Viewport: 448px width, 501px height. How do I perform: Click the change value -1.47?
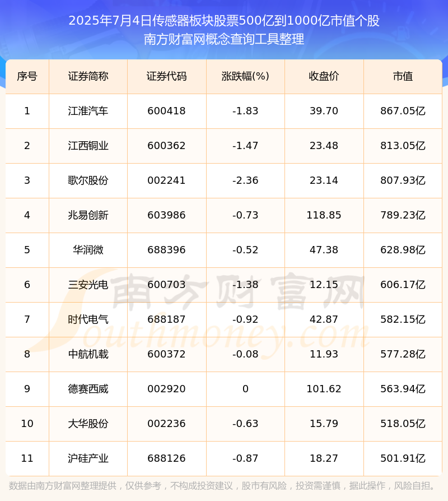(245, 146)
